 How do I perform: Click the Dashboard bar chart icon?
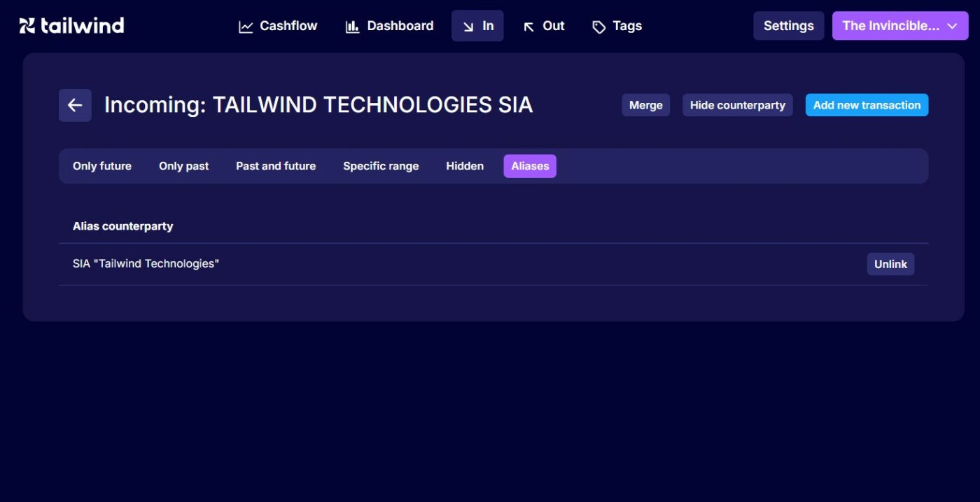352,27
